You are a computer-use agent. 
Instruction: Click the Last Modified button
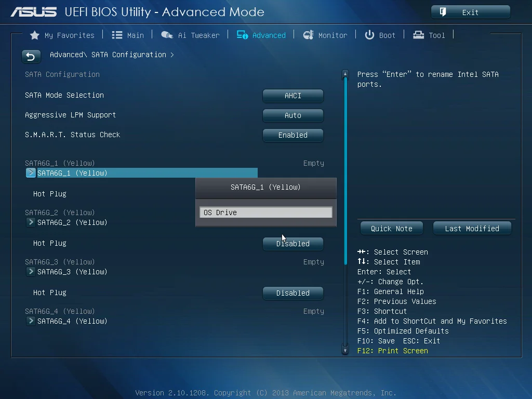tap(472, 229)
